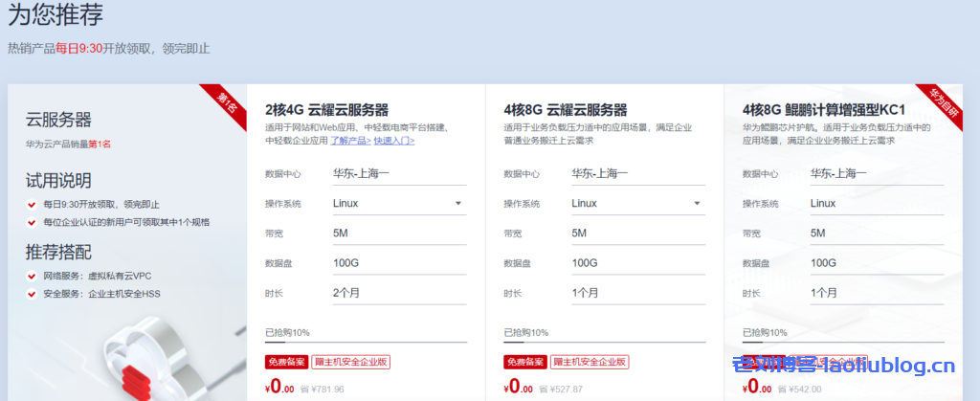The image size is (980, 401).
Task: Click the check icon beside 每位企业认证的新用户
Action: [33, 222]
